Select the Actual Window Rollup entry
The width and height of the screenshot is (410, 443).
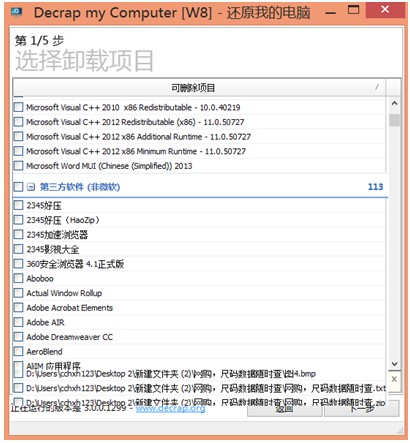click(199, 293)
